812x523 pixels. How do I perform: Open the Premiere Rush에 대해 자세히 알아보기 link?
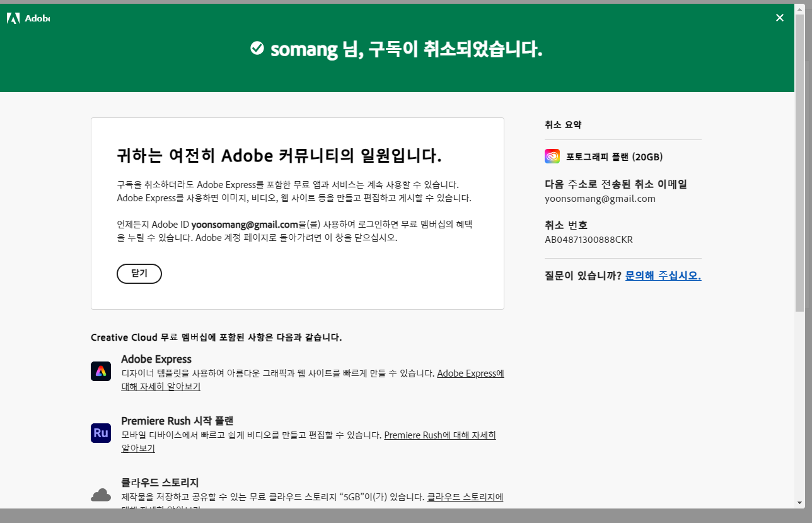(x=309, y=441)
